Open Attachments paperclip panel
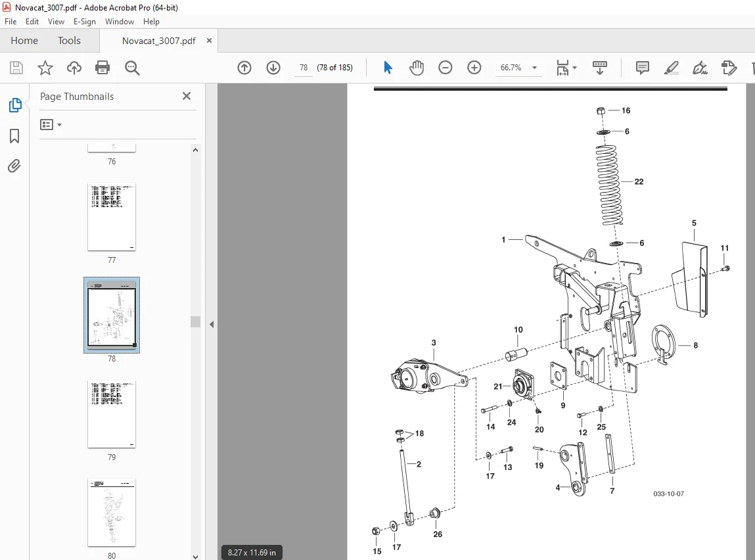Image resolution: width=755 pixels, height=560 pixels. (x=14, y=166)
